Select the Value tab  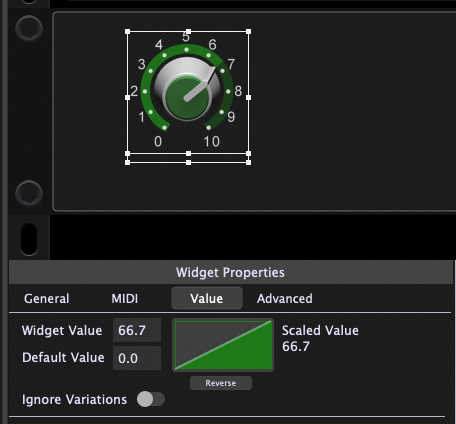207,298
